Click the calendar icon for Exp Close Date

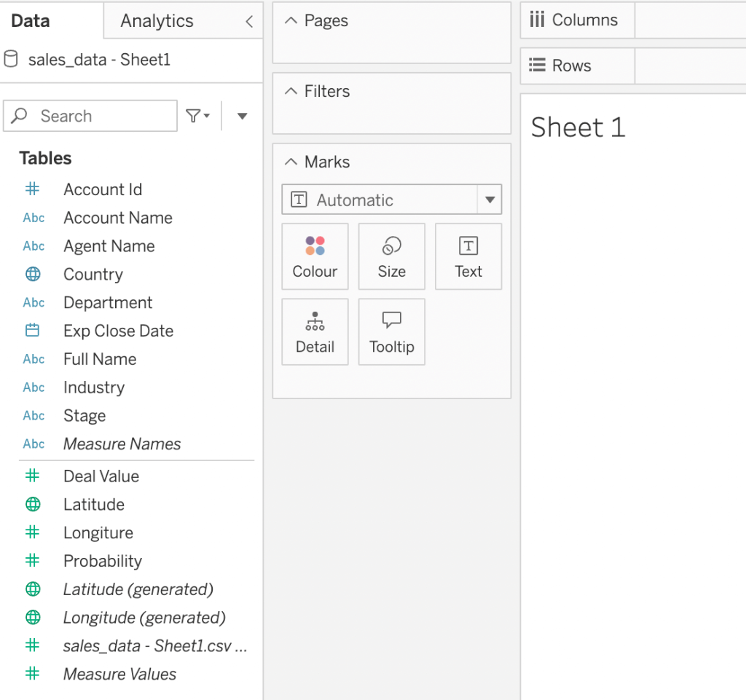coord(34,331)
